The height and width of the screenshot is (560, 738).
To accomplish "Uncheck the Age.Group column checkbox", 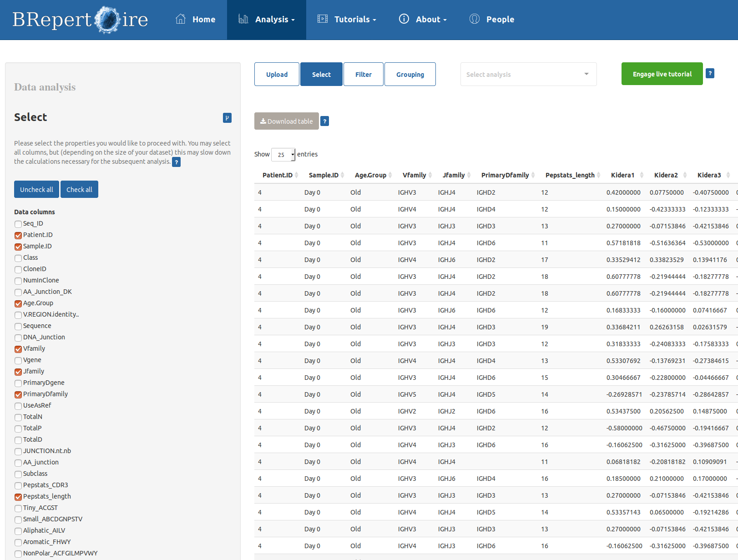I will click(x=18, y=303).
